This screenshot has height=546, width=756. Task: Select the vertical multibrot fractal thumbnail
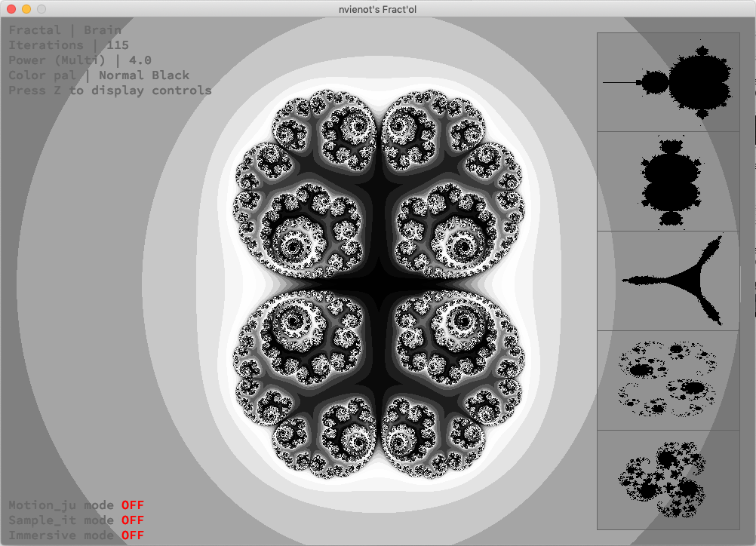point(668,182)
